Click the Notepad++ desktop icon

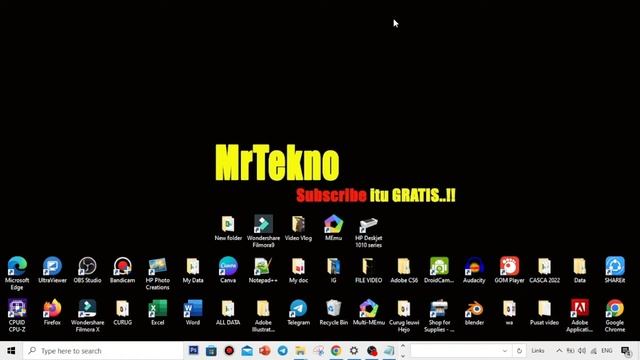point(263,270)
